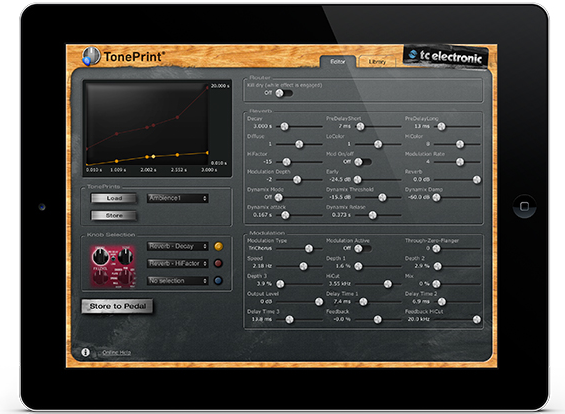Click the Store to Pedal button
Viewport: 565px width, 414px height.
click(117, 306)
